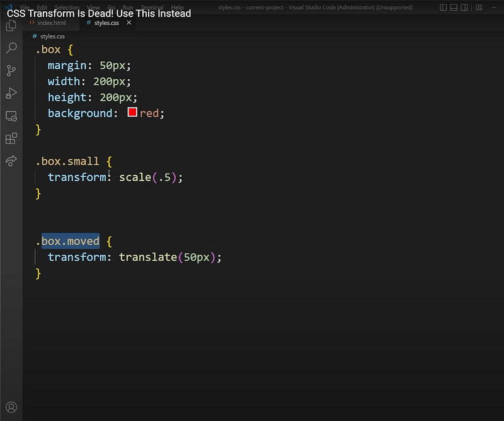Viewport: 504px width, 421px height.
Task: Toggle primary side bar layout icon
Action: [444, 8]
